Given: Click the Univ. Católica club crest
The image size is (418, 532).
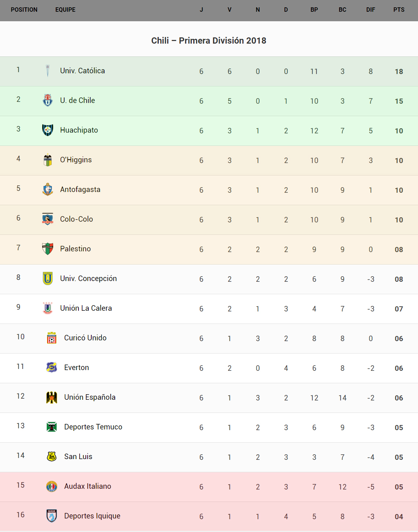Looking at the screenshot, I should click(x=48, y=71).
